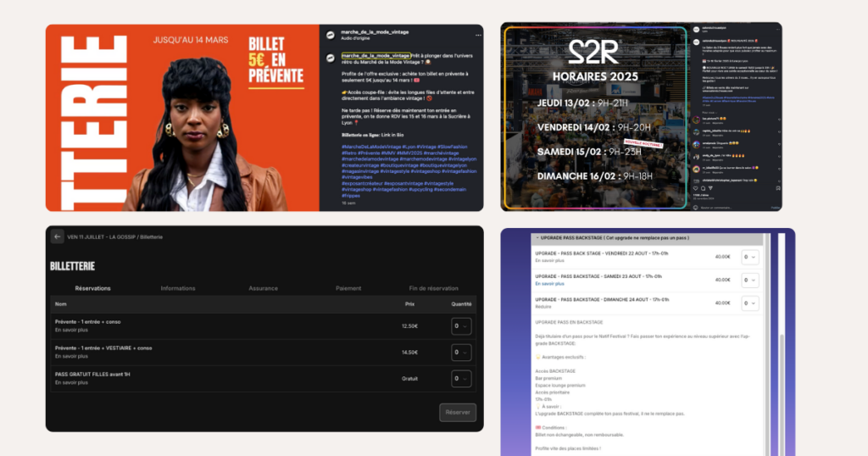Viewport: 868px width, 456px height.
Task: Open quantity dropdown for Prévente VESTIAIRE row
Action: point(460,352)
